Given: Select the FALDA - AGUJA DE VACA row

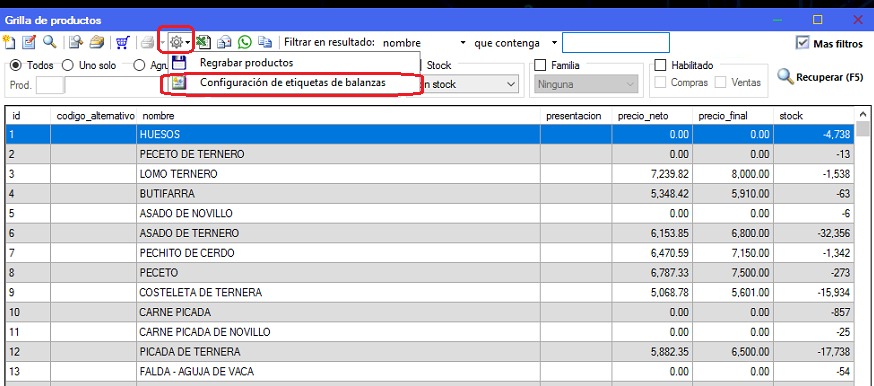Looking at the screenshot, I should (430, 372).
